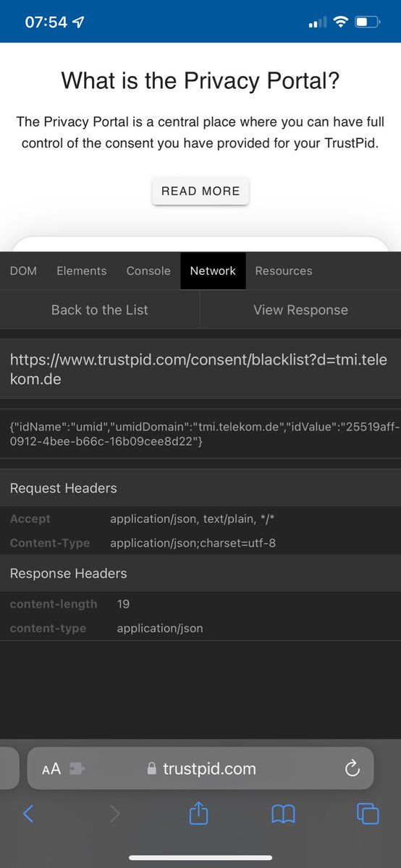Viewport: 401px width, 868px height.
Task: Tap the AA reader text-size icon
Action: point(51,769)
